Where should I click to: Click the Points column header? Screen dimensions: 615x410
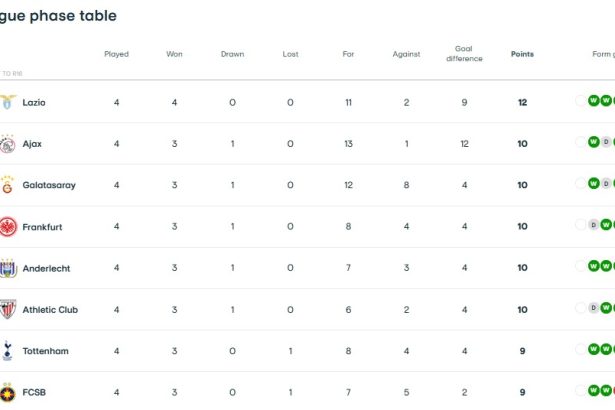click(522, 54)
